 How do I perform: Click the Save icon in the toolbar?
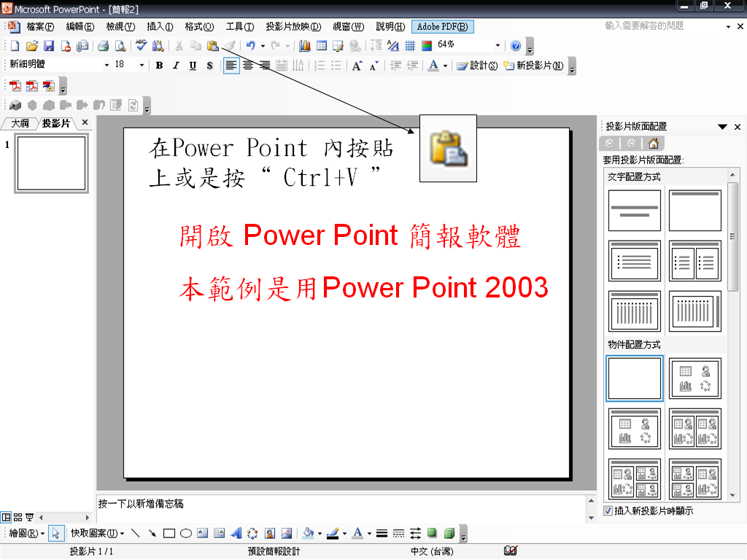(48, 46)
